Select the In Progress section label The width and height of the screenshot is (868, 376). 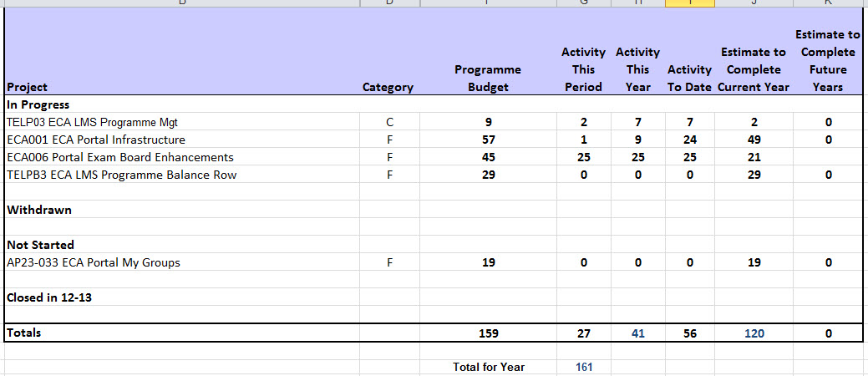38,104
